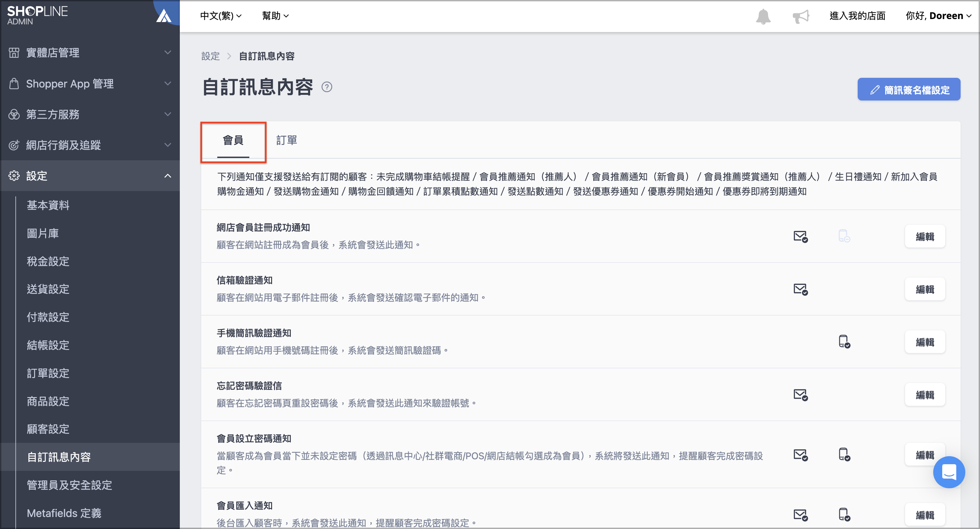Image resolution: width=980 pixels, height=529 pixels.
Task: Click the help question-mark icon beside 自訂訊息內容 title
Action: [327, 87]
